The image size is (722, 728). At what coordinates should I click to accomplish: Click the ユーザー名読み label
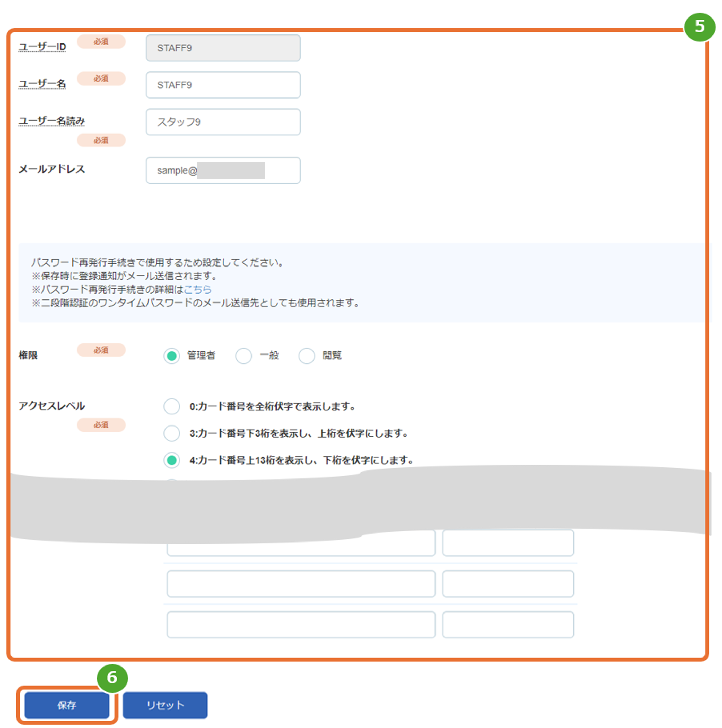[x=52, y=121]
